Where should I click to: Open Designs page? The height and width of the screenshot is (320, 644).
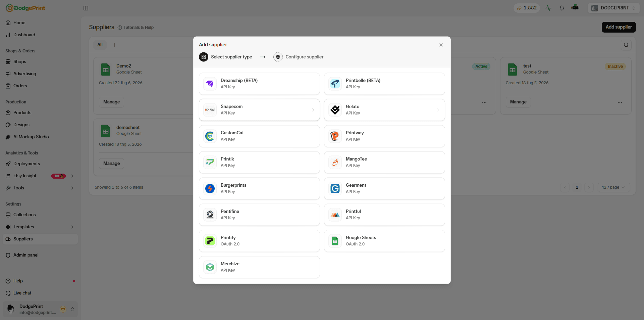click(40, 125)
